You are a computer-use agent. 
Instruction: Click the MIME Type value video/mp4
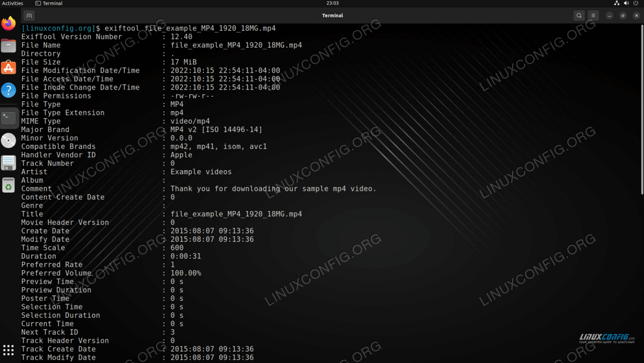tap(190, 121)
